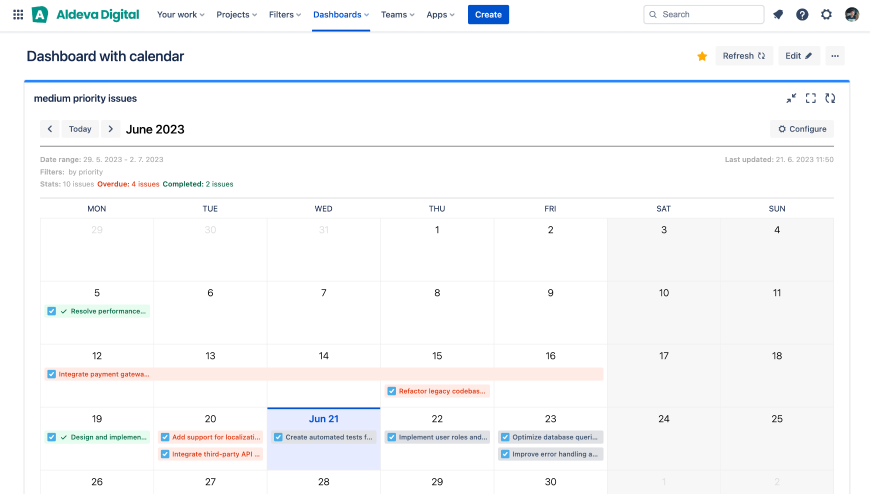Screen dimensions: 870x494
Task: Toggle checkbox on Improve error handling issue
Action: (505, 454)
